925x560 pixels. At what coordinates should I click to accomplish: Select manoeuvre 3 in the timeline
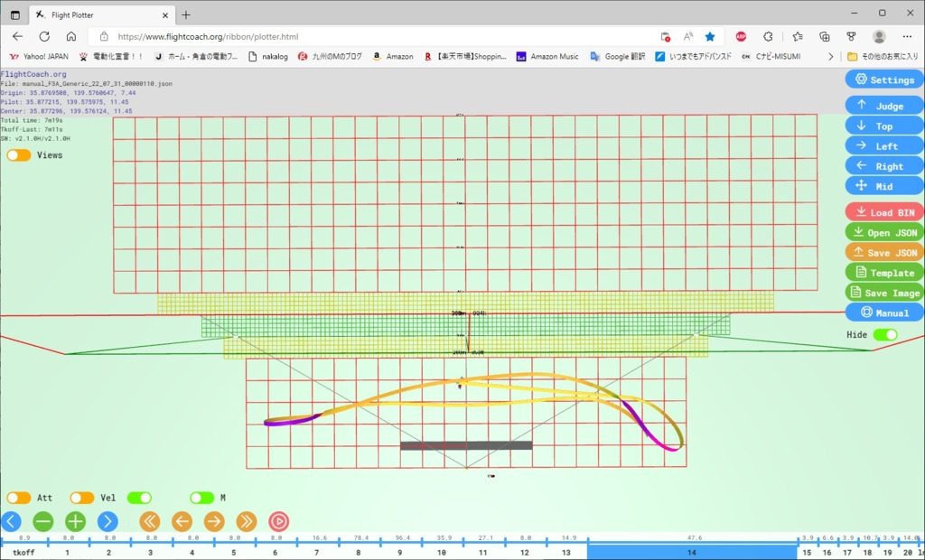coord(151,553)
